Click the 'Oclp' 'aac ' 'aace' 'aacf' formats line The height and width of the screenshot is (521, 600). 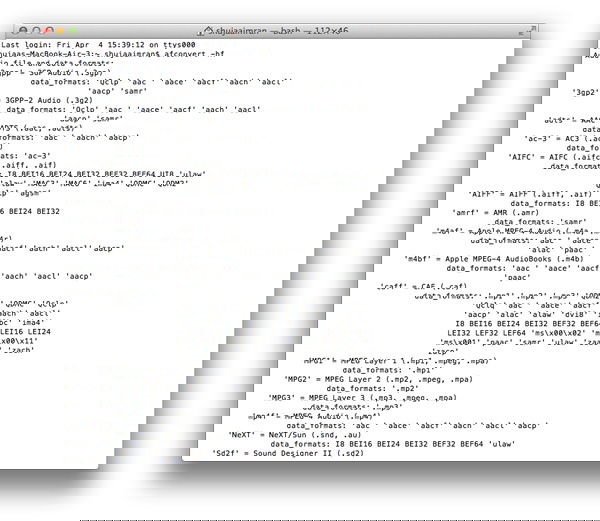[133, 109]
